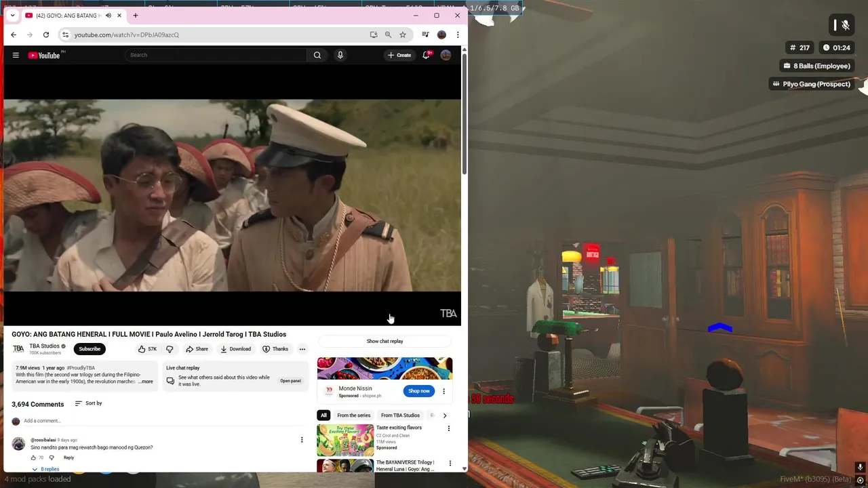Screen dimensions: 868x488
Task: Click Shop now on Monde Nissin ad
Action: (418, 391)
